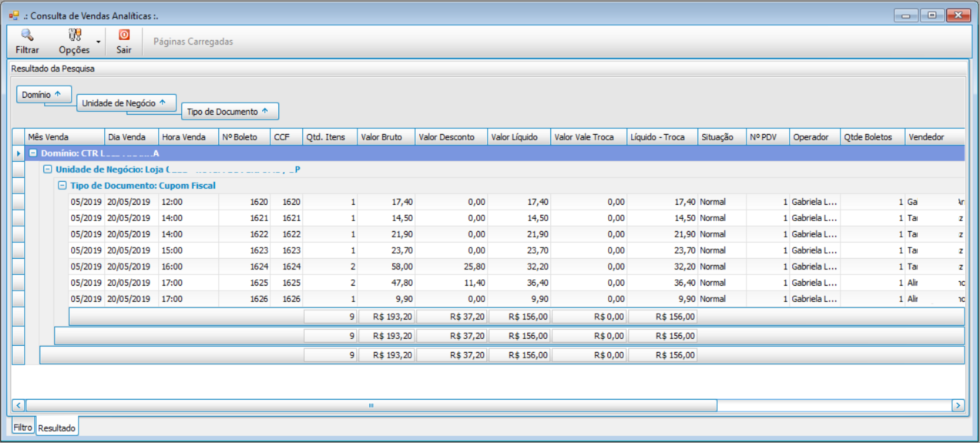The width and height of the screenshot is (980, 443).
Task: Sort by the Dia Venda column header
Action: point(132,137)
